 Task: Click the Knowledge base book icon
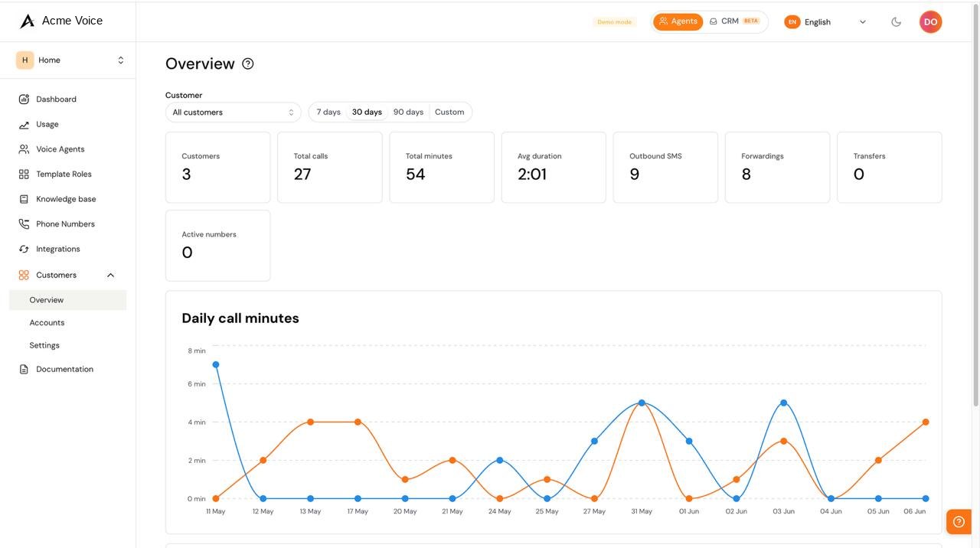(x=24, y=199)
